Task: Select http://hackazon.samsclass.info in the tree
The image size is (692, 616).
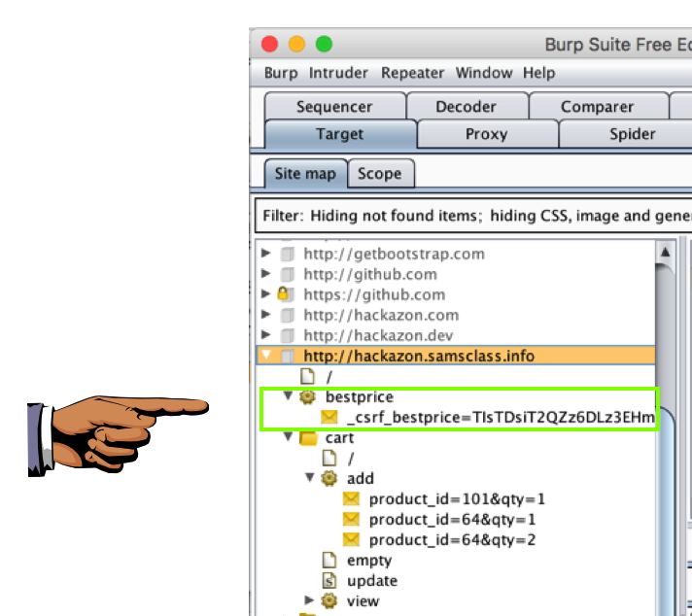Action: click(419, 356)
